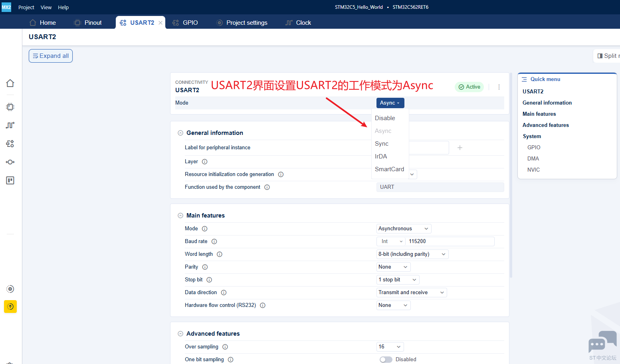Click the Expand all button
This screenshot has width=620, height=364.
coord(51,56)
